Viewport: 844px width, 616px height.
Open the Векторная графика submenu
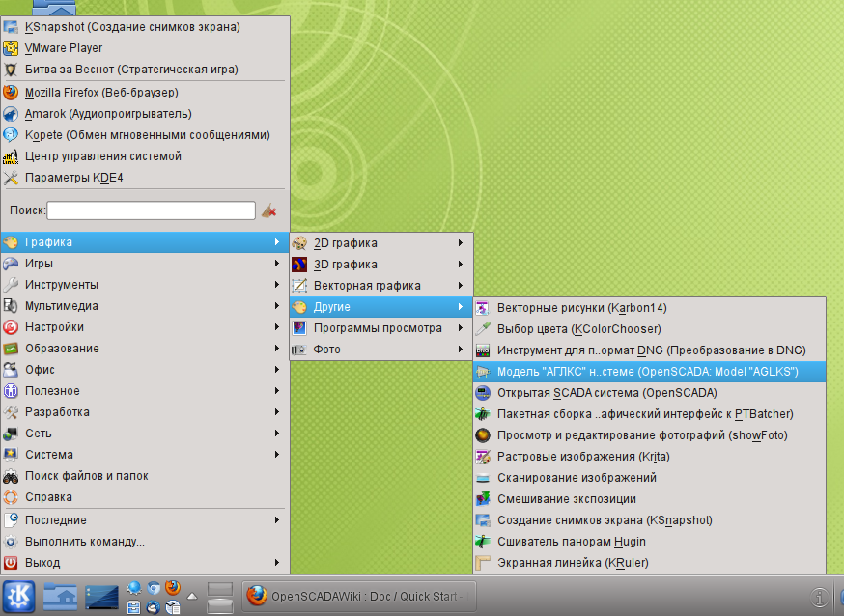coord(381,286)
